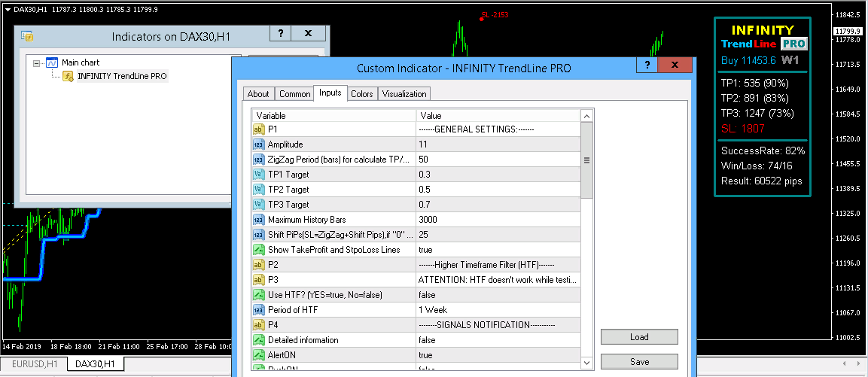Click the P4 string variable icon
Viewport: 868px width, 377px height.
click(x=258, y=325)
